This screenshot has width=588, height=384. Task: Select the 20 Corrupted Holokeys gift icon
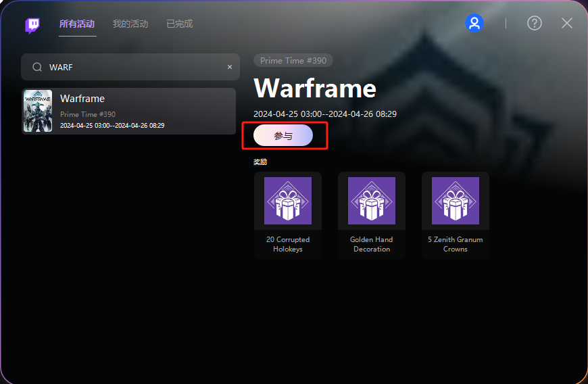(288, 201)
